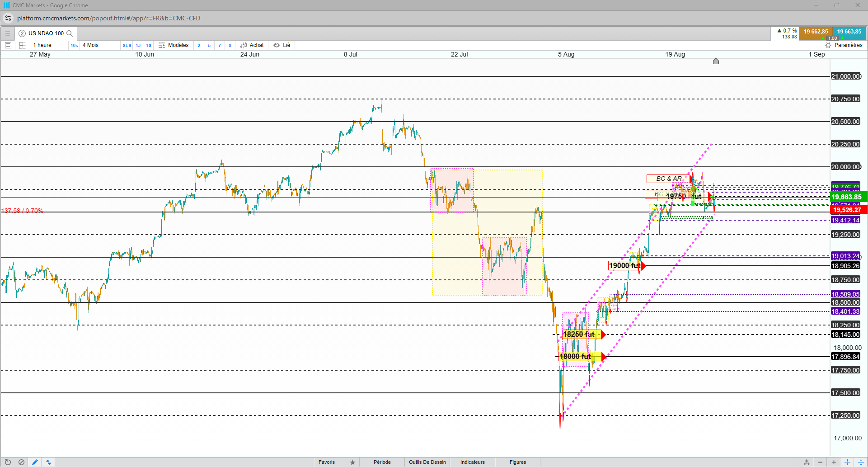The height and width of the screenshot is (467, 868).
Task: Click the zoom in plus icon
Action: tap(834, 462)
